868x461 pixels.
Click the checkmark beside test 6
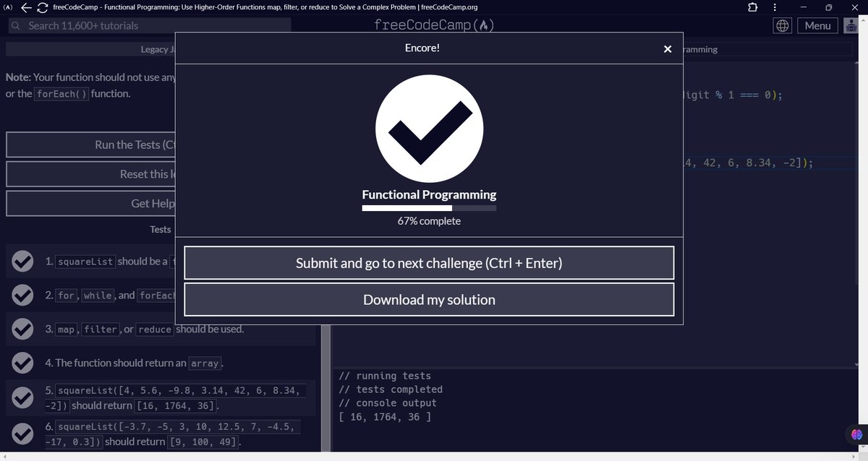click(22, 432)
